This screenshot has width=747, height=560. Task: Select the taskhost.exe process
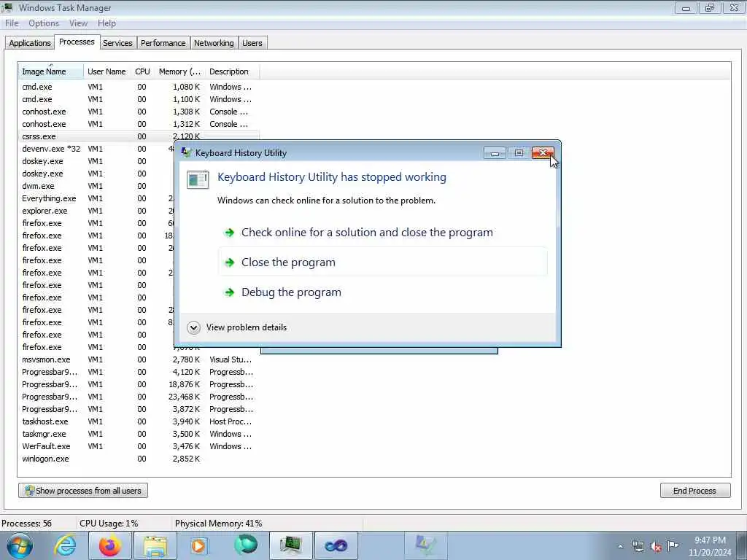[x=139, y=421]
